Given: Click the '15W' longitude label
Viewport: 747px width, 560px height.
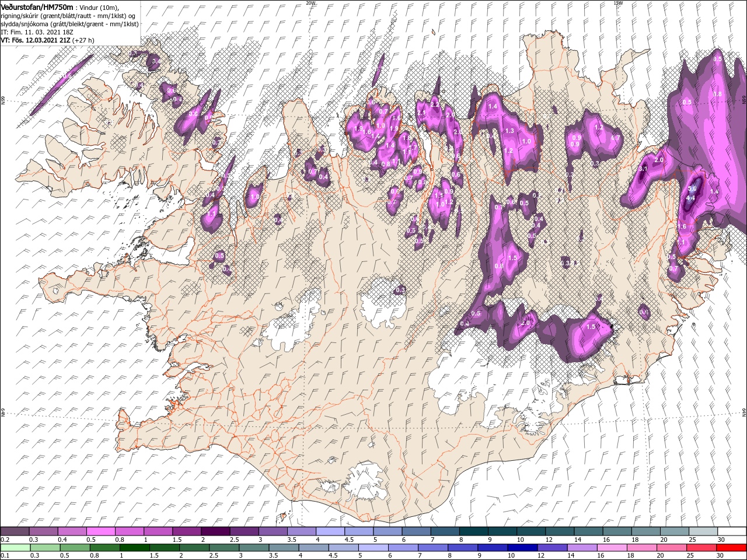Looking at the screenshot, I should coord(617,2).
